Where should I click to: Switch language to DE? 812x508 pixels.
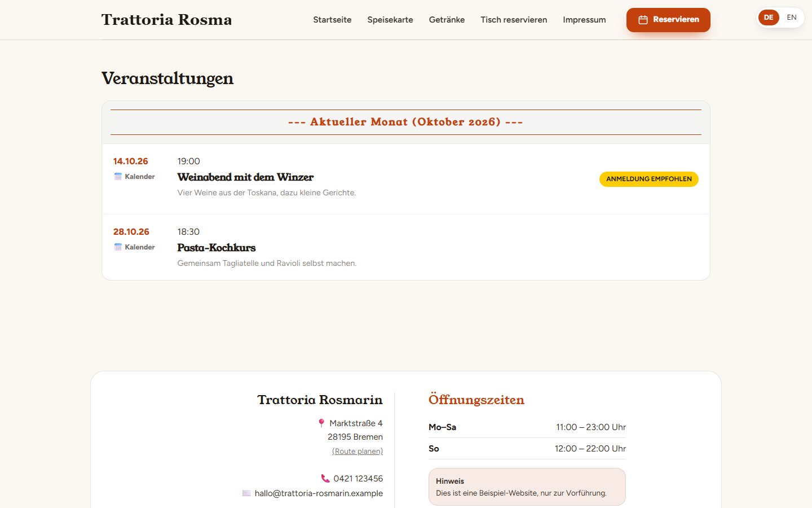click(769, 17)
